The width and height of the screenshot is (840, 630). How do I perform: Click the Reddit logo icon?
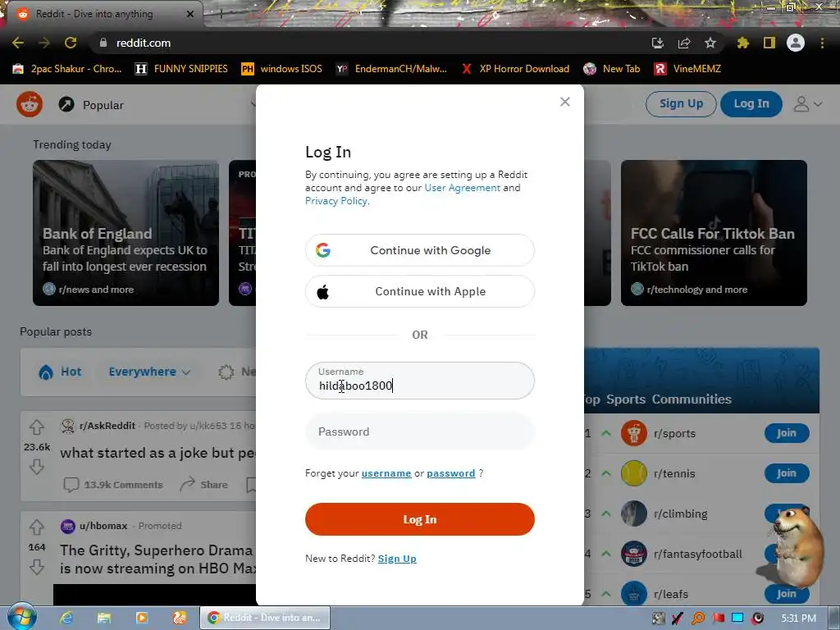[30, 104]
